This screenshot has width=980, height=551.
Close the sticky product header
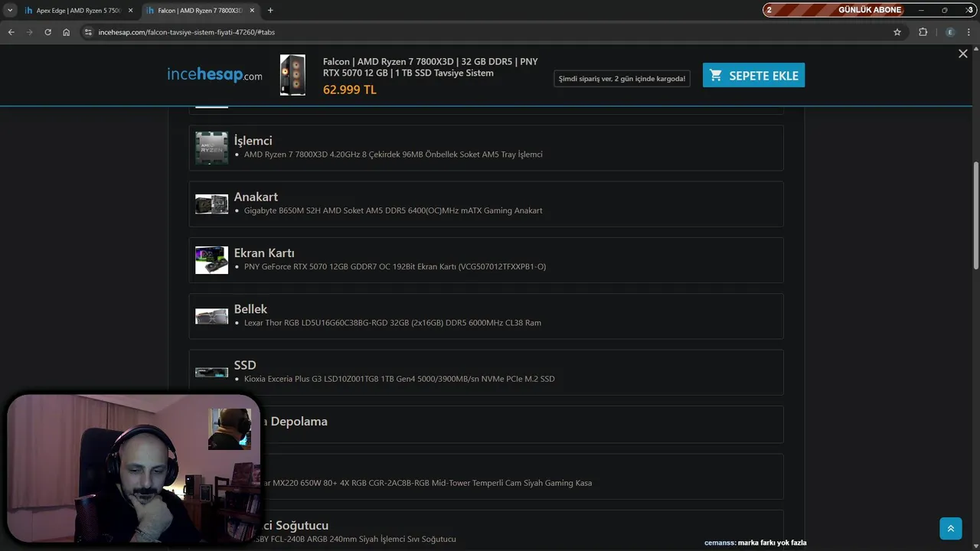tap(963, 54)
